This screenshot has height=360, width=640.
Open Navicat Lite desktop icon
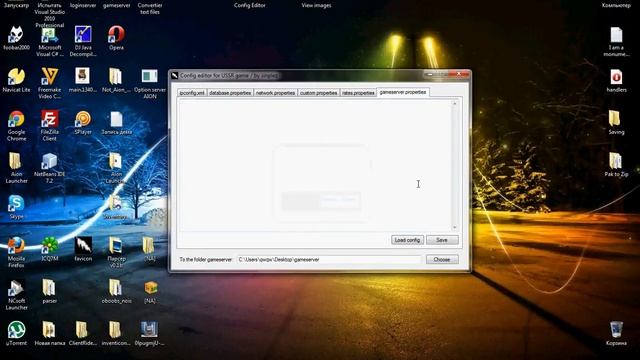tap(16, 77)
